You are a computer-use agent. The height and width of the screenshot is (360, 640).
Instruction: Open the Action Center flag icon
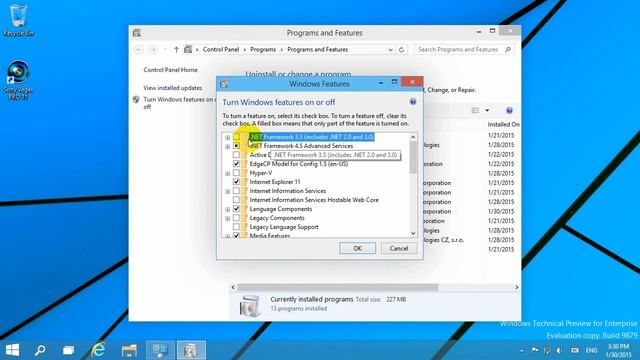pos(535,350)
